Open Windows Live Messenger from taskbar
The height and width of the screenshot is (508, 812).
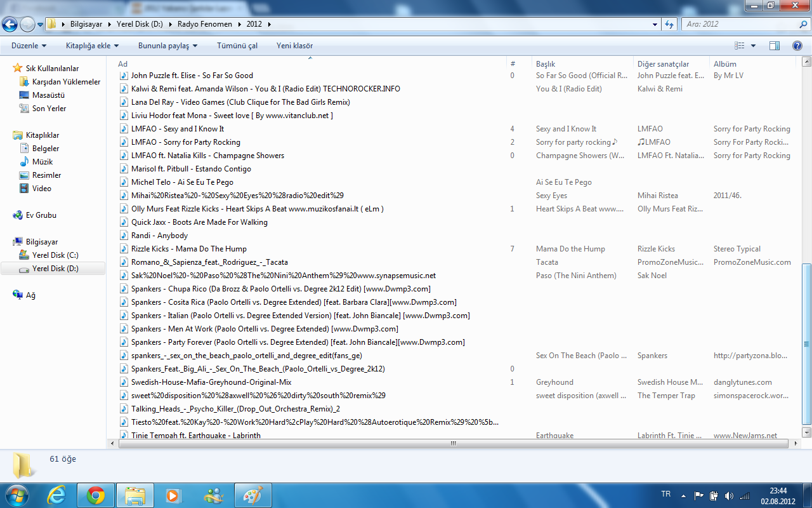(213, 495)
